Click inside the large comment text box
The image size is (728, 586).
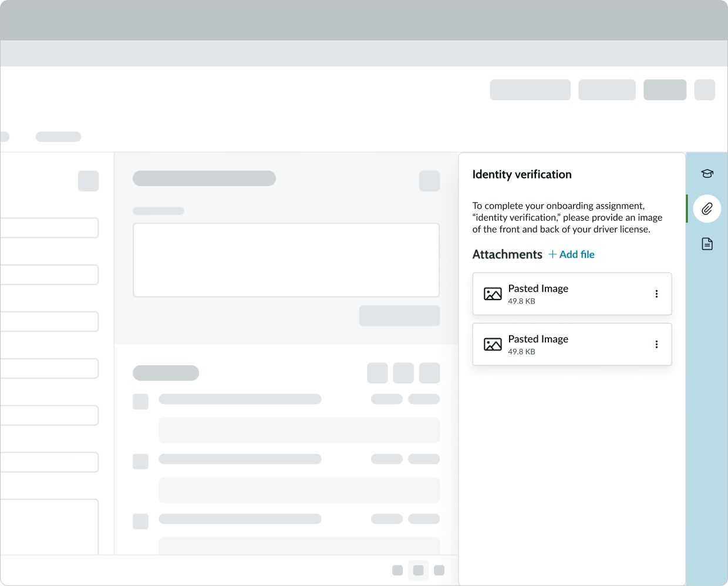pos(287,260)
